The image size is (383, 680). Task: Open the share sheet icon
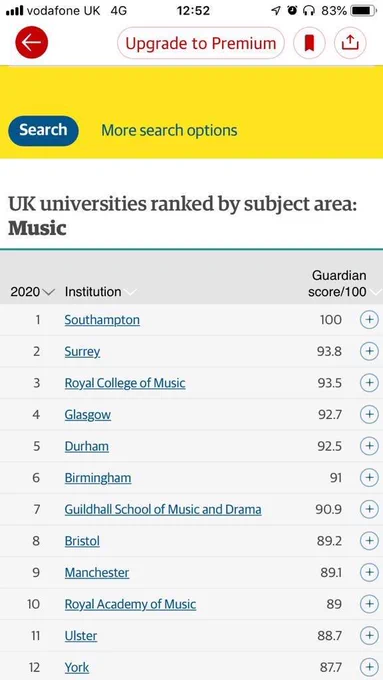350,42
